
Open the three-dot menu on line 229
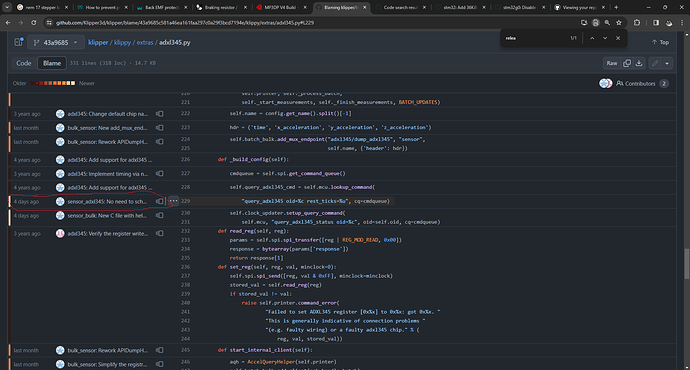click(173, 201)
